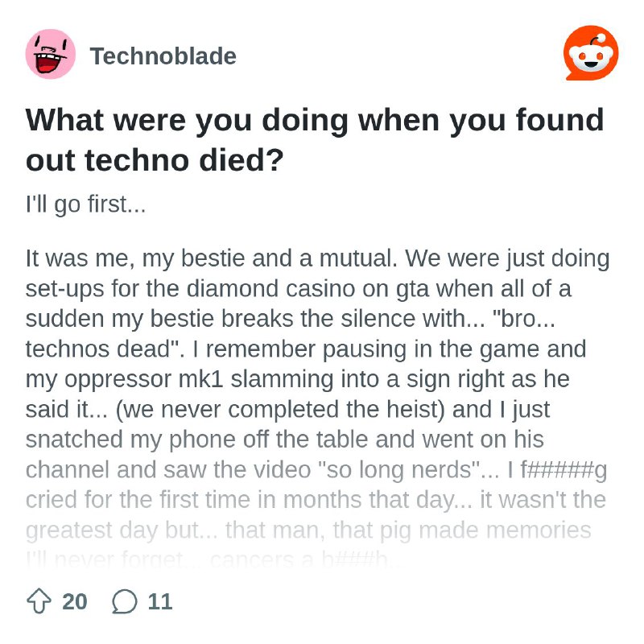Image resolution: width=644 pixels, height=644 pixels.
Task: Click the upvote arrow icon
Action: coord(39,601)
